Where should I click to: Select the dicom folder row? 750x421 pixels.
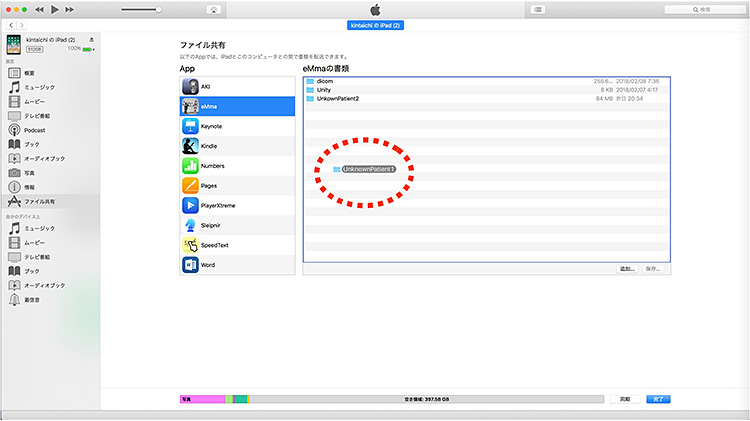click(486, 81)
